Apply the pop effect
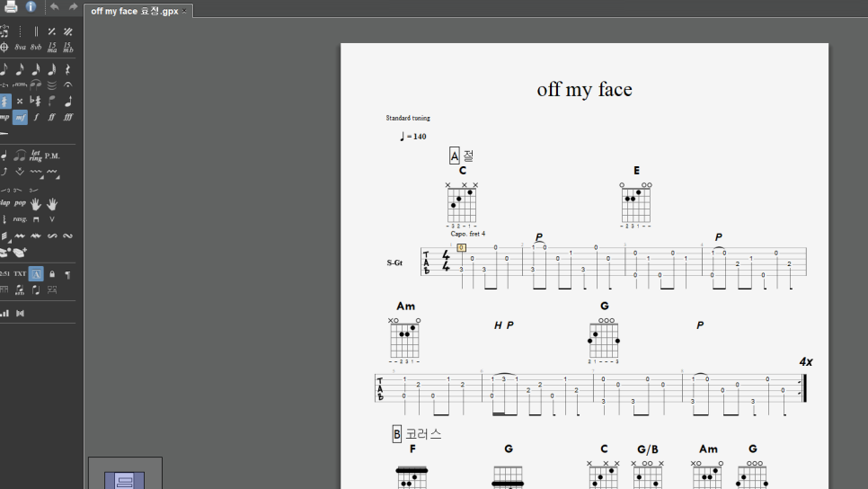 [20, 203]
